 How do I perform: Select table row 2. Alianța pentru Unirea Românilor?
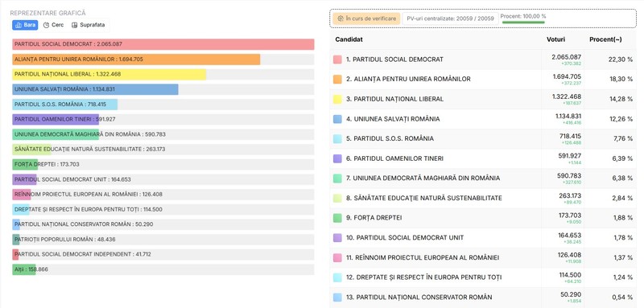point(483,79)
